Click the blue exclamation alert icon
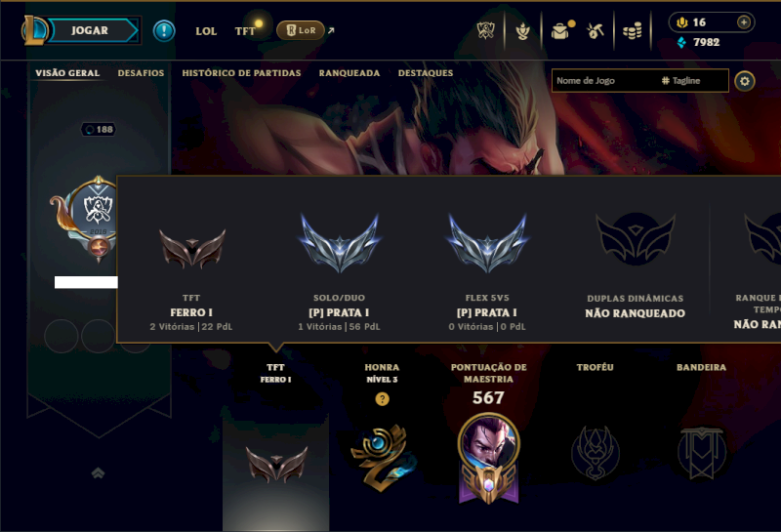Screen dimensions: 781x532 pyautogui.click(x=164, y=31)
